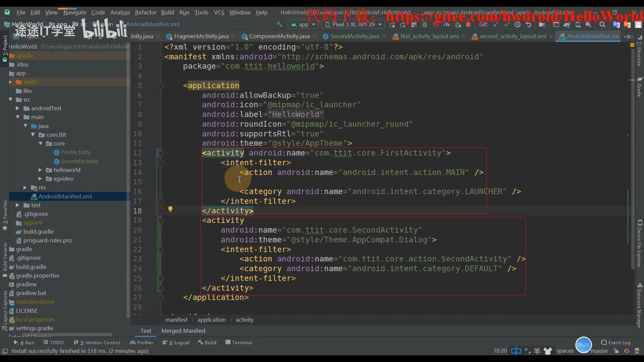Collapse the core package

point(40,143)
